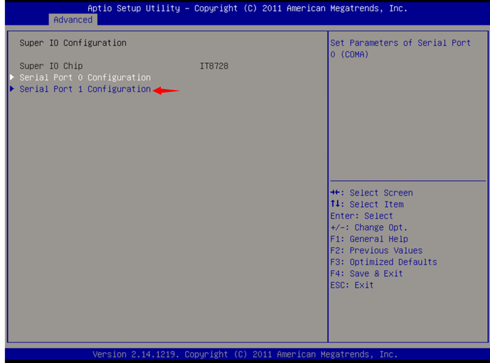Click the Aptio Setup Utility title bar text
The height and width of the screenshot is (363, 490).
point(247,8)
